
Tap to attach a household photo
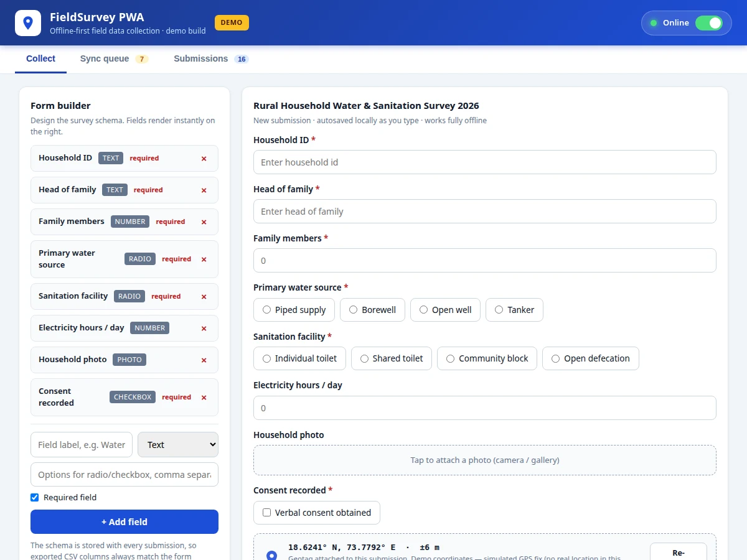(x=485, y=460)
